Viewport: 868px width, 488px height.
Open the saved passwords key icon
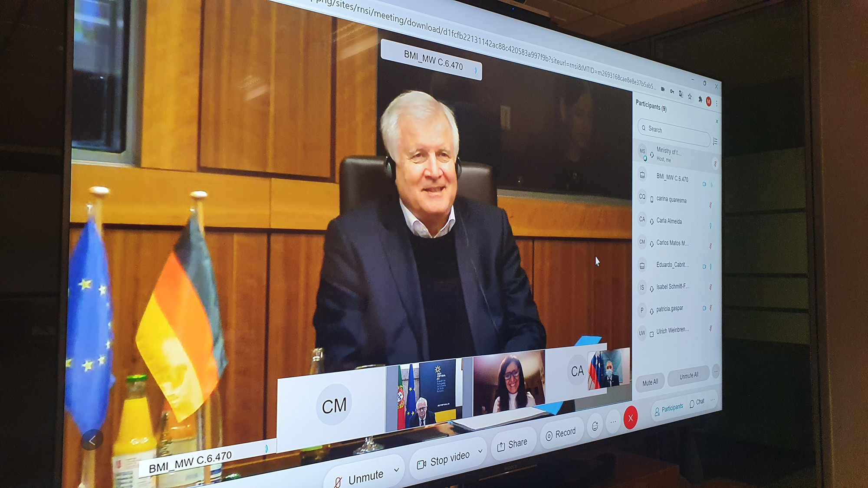(x=672, y=92)
